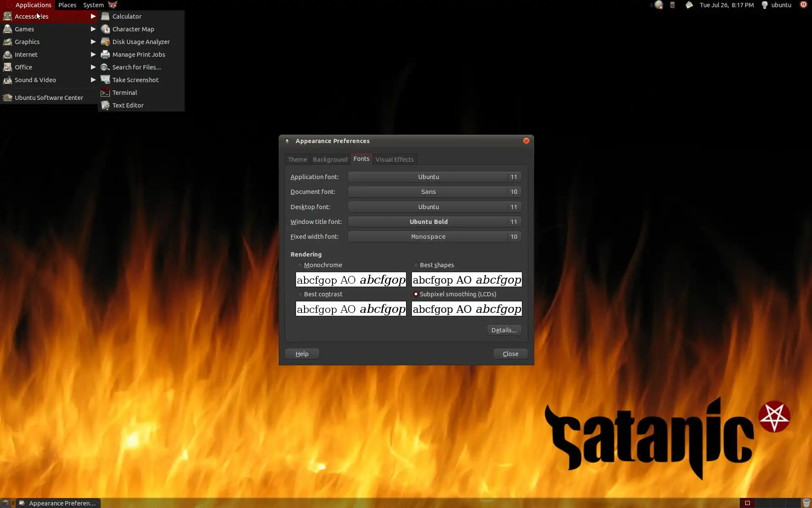Enable Best contrast rendering
This screenshot has height=508, width=812.
(300, 294)
